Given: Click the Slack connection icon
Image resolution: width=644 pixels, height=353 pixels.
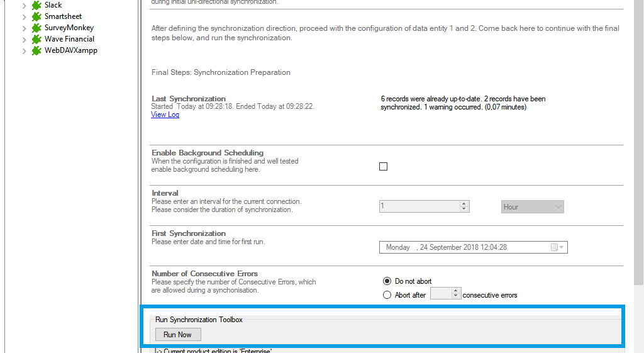Looking at the screenshot, I should click(36, 5).
